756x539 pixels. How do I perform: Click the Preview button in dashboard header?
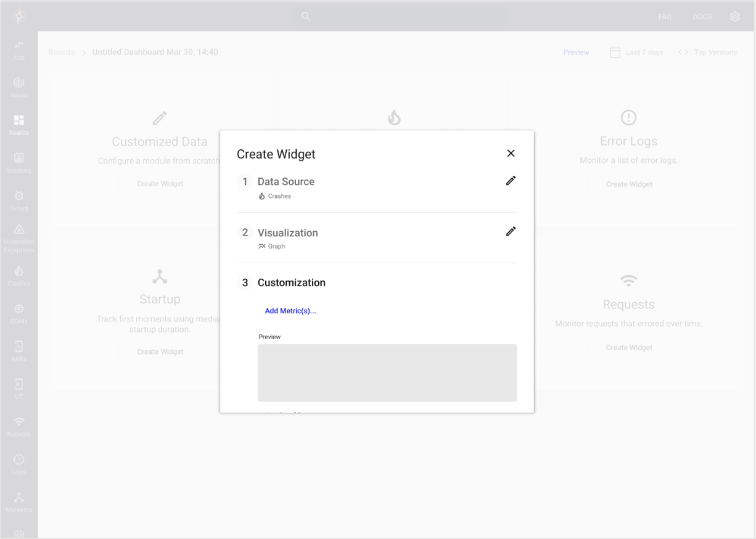[576, 52]
